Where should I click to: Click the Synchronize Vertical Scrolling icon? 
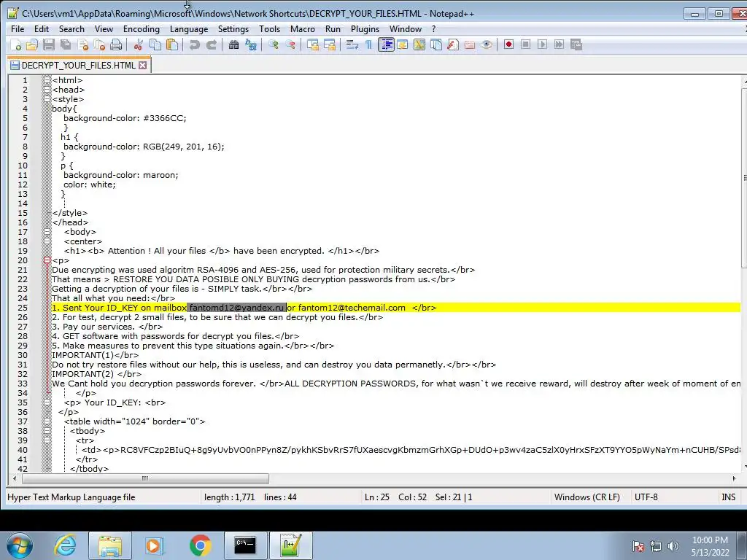[312, 44]
